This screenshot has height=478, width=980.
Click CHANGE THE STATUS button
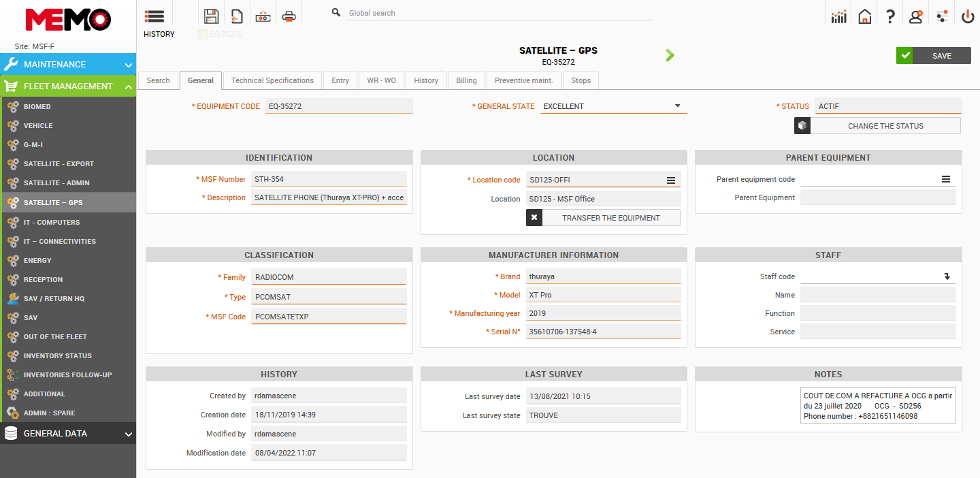pyautogui.click(x=877, y=126)
